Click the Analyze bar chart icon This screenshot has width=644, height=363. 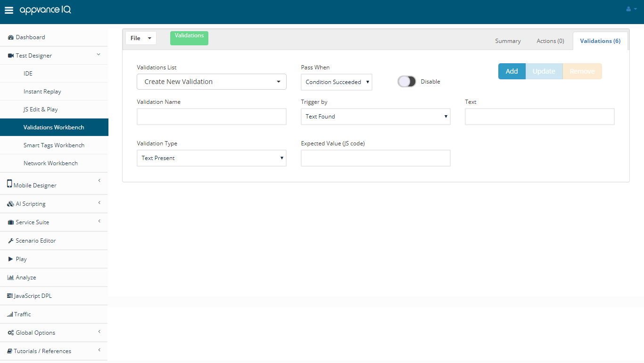(11, 278)
